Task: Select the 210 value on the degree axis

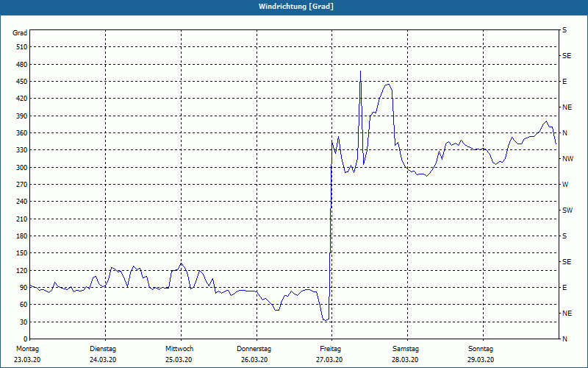Action: 22,219
